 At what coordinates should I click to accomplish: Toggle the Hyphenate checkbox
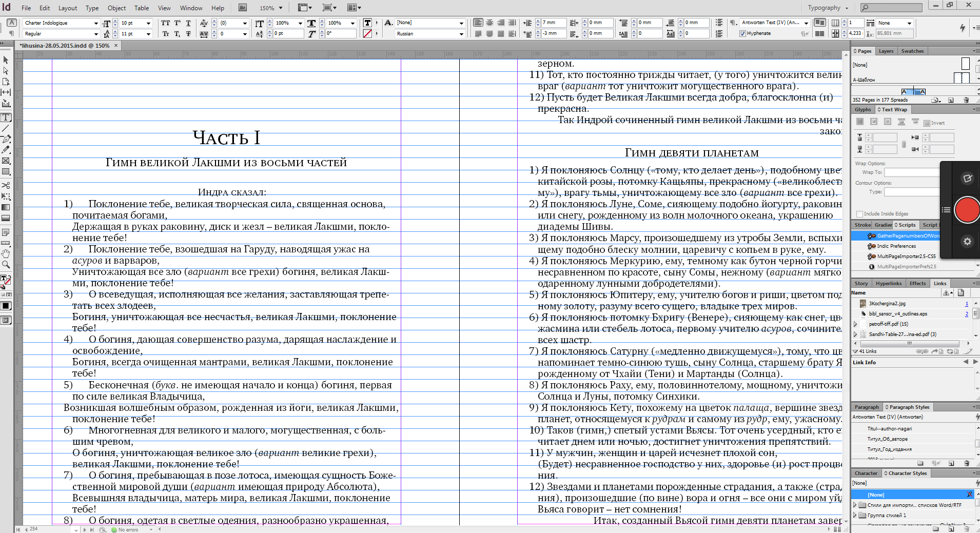coord(742,33)
